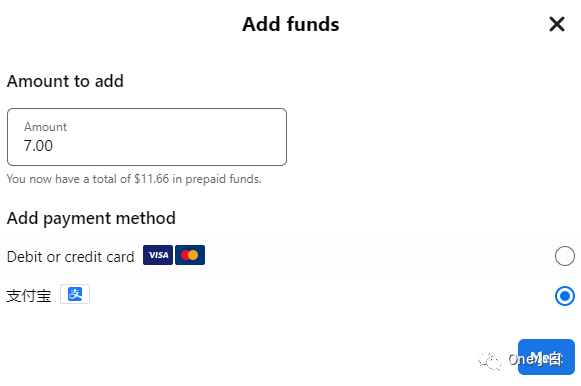The height and width of the screenshot is (386, 581).
Task: Select the 支付宝 radio button
Action: [x=565, y=296]
